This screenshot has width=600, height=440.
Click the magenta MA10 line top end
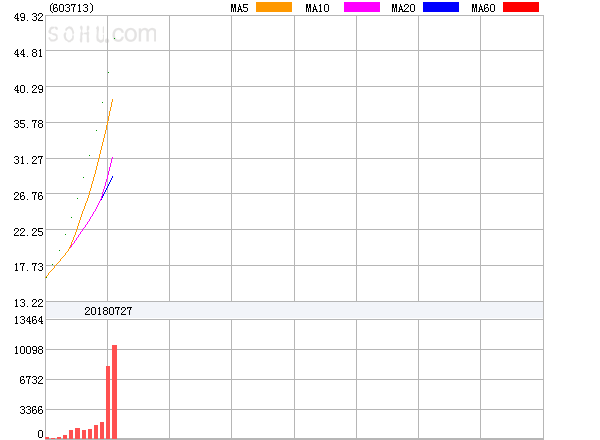[x=112, y=158]
